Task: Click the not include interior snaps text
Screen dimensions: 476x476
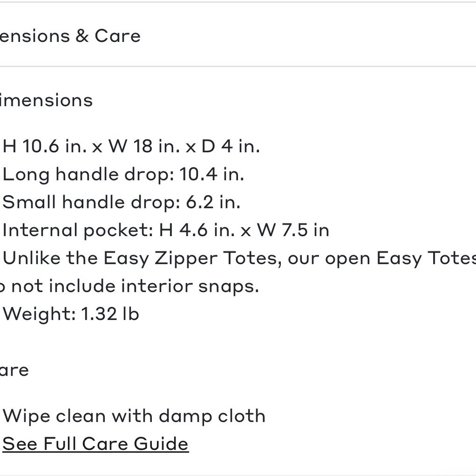Action: [x=135, y=286]
